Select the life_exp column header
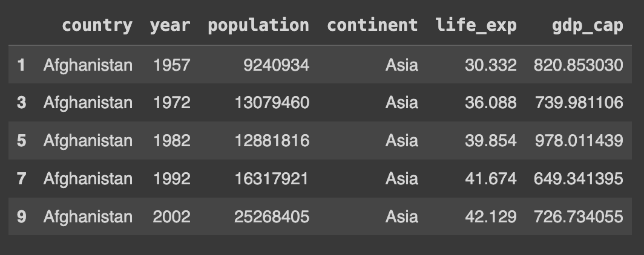The image size is (644, 255). tap(476, 25)
